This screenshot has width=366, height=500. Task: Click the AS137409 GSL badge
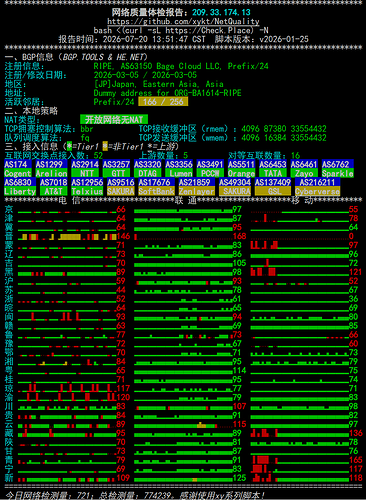273,187
